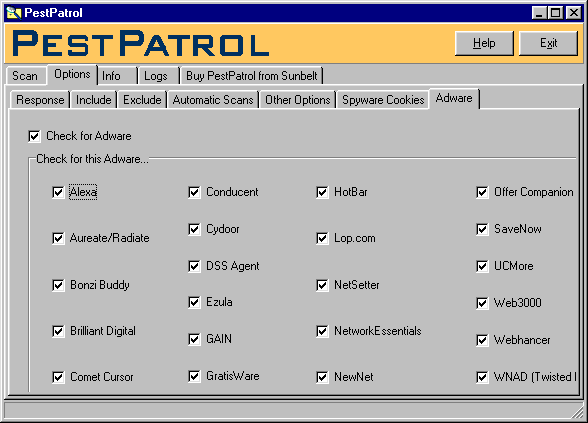Open the Automatic Scans sub-tab

pyautogui.click(x=213, y=100)
